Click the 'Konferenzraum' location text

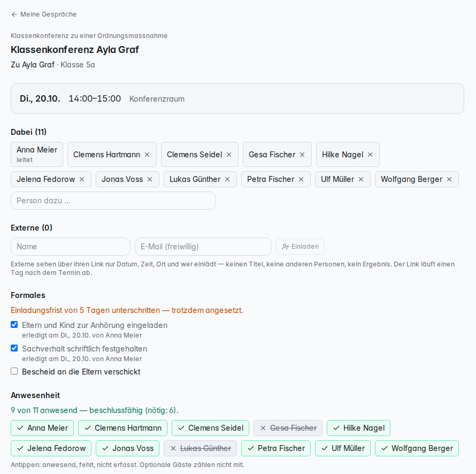157,99
